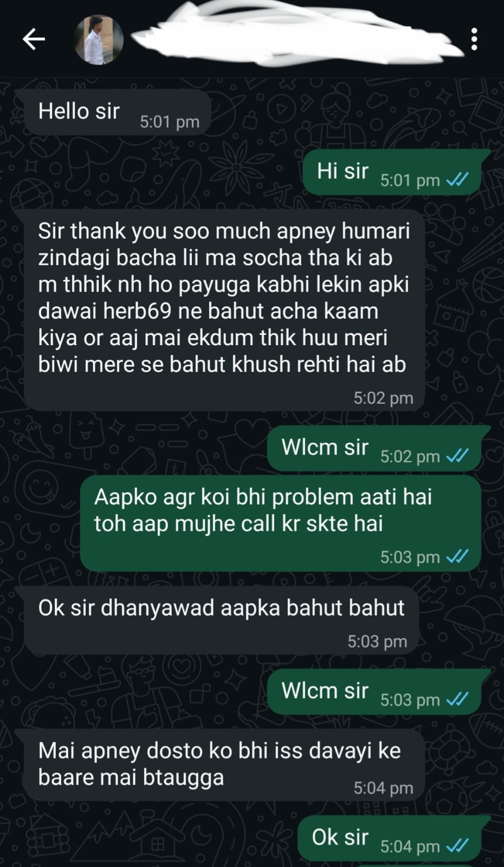Viewport: 504px width, 867px height.
Task: Tap blue ticks on 'Ok sir' message
Action: click(x=456, y=846)
